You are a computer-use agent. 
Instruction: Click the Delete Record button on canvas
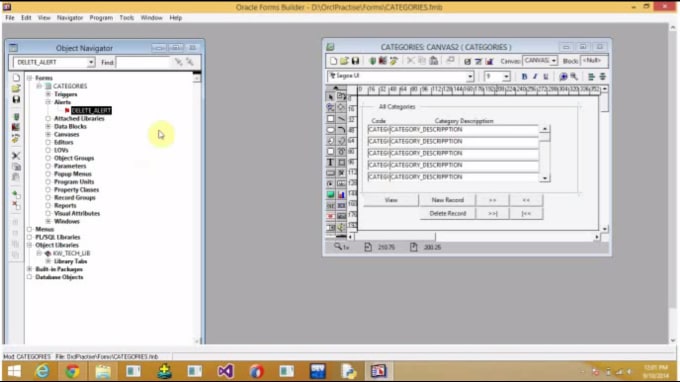(x=448, y=213)
